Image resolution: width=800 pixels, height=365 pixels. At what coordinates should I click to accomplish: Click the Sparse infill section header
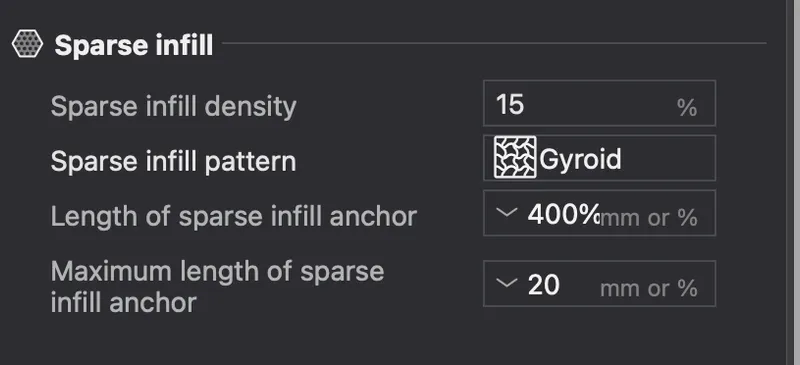(134, 45)
